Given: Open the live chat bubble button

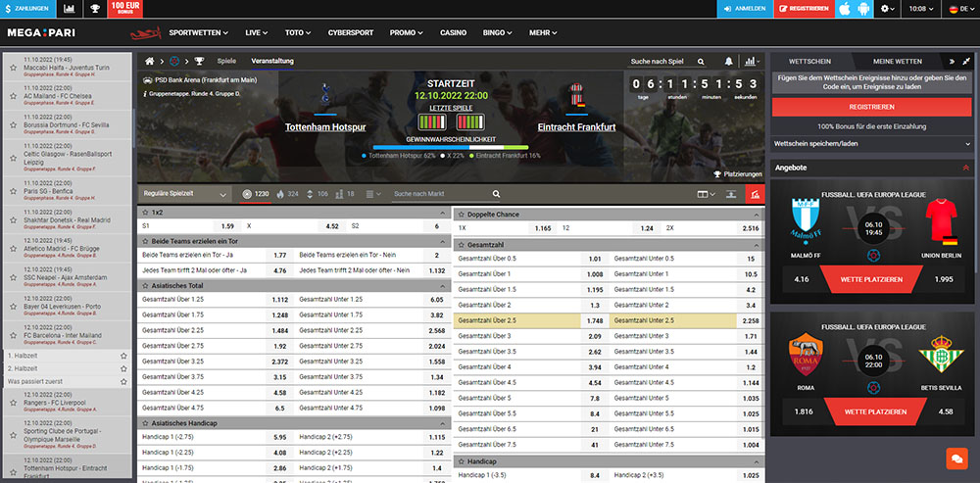Looking at the screenshot, I should 956,458.
